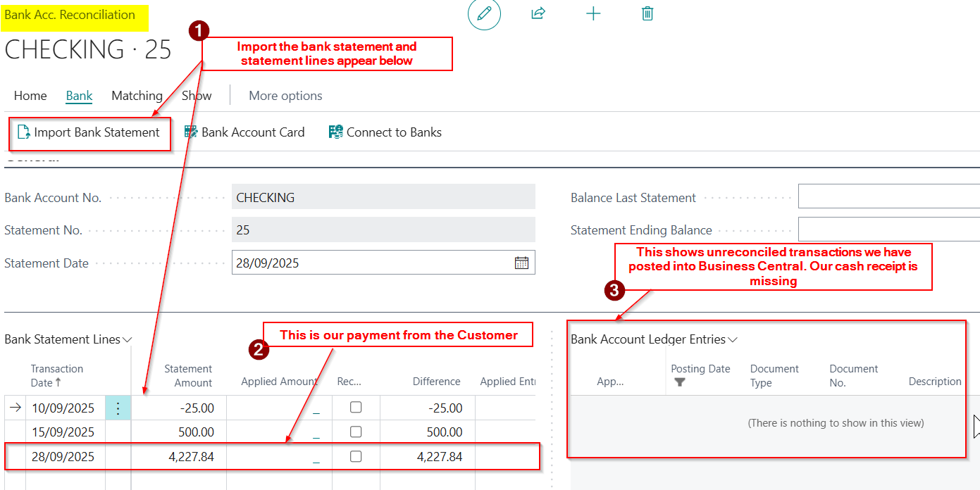Open the row options three-dot menu
The image size is (980, 490).
click(x=118, y=408)
